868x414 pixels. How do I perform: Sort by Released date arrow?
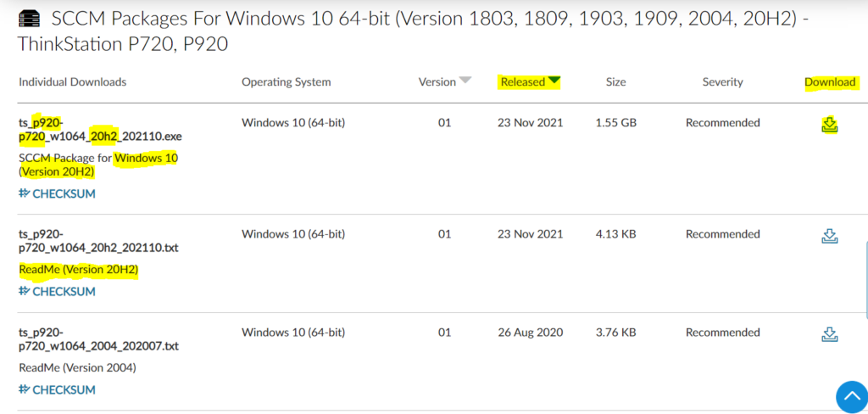pyautogui.click(x=554, y=81)
